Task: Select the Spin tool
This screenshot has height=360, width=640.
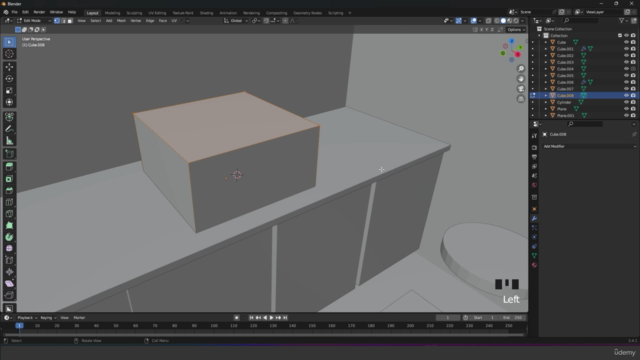Action: (x=9, y=237)
